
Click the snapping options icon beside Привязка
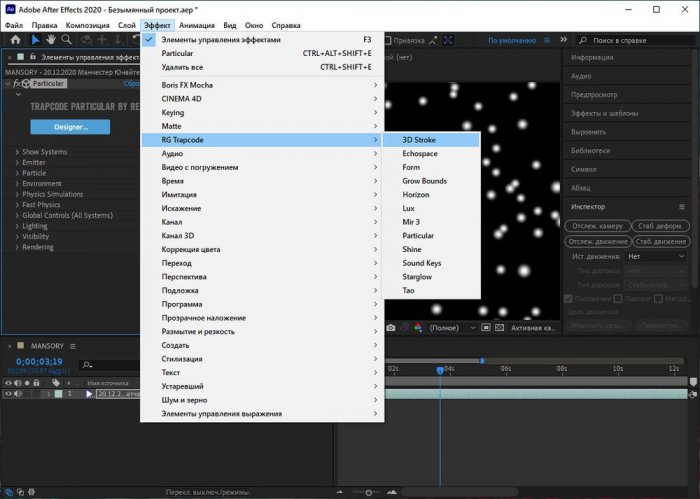tap(433, 40)
